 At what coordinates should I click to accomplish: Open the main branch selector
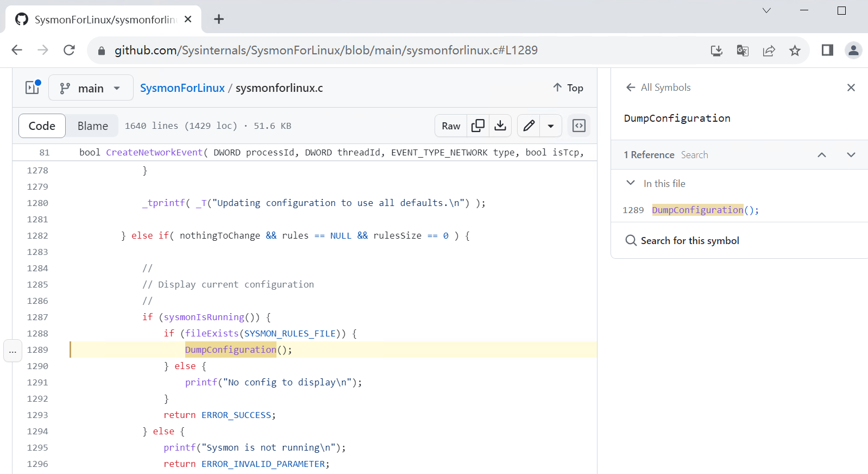pyautogui.click(x=91, y=88)
